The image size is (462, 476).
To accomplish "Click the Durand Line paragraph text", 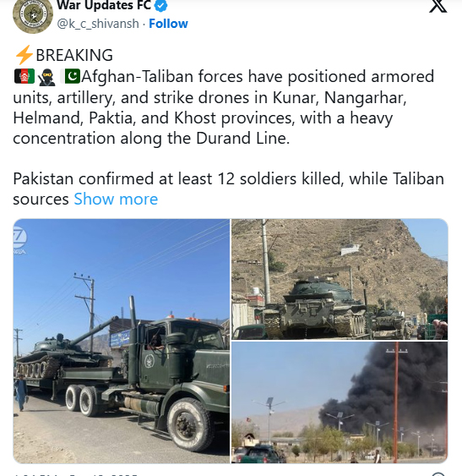I will click(x=225, y=107).
